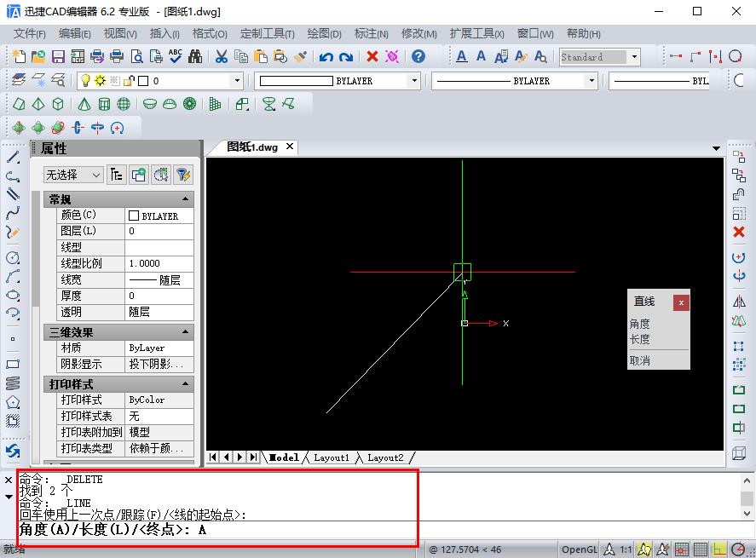Screen dimensions: 756x558
Task: Toggle ortho mode in the status bar
Action: [718, 549]
